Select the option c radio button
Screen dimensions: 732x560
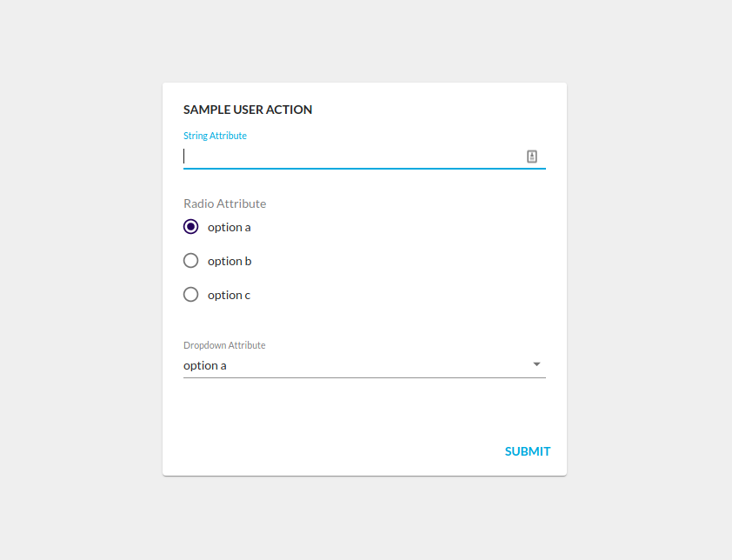190,294
